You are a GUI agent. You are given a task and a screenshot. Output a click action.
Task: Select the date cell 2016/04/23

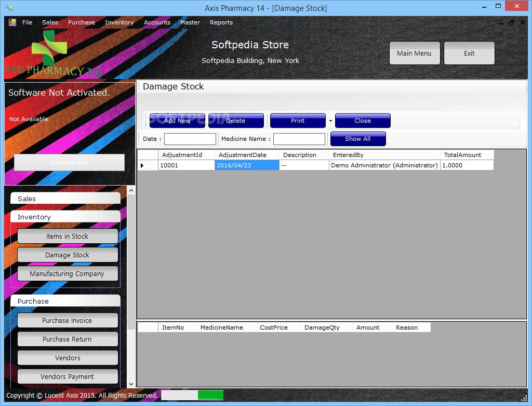(x=247, y=165)
